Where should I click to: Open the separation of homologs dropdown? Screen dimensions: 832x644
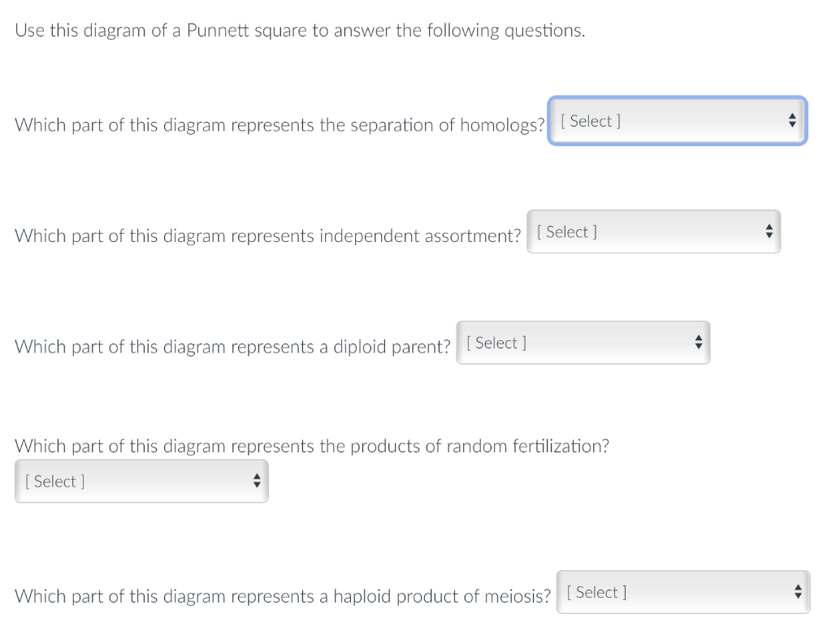[x=677, y=121]
